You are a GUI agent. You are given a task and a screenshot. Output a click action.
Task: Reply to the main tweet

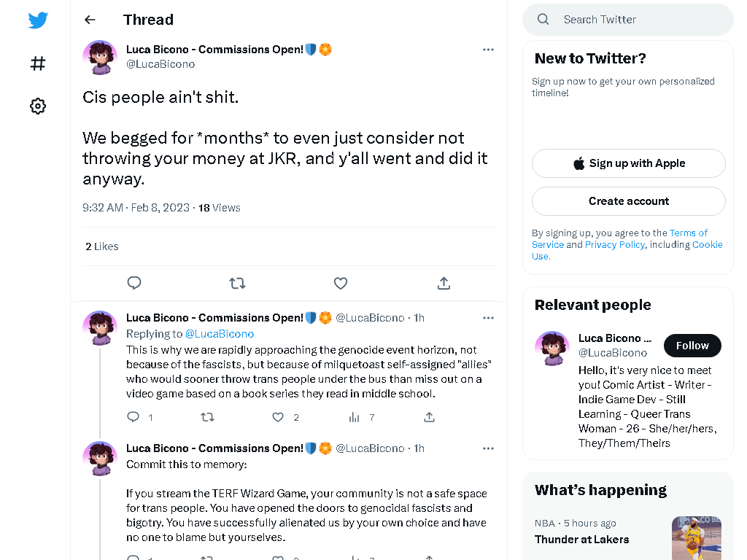click(134, 283)
